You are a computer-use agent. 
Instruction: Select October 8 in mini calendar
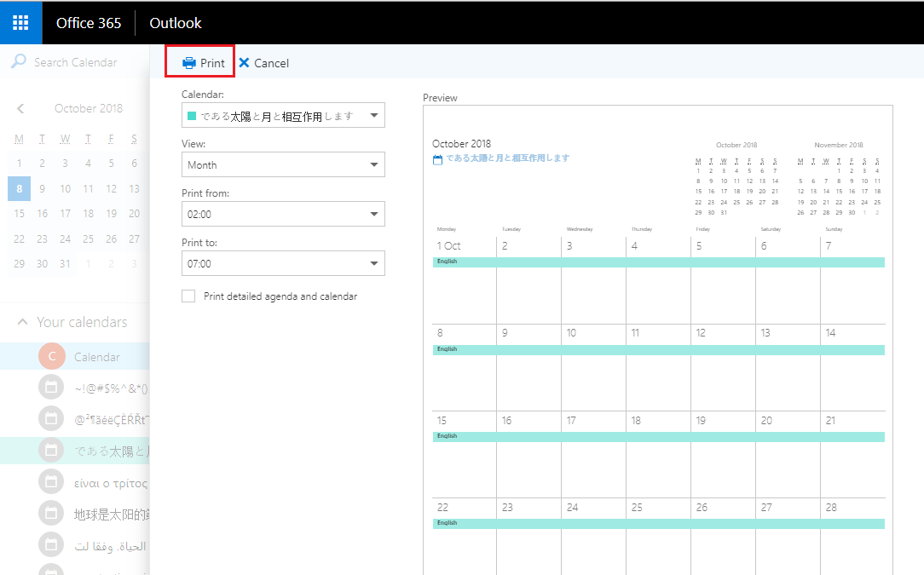coord(19,188)
